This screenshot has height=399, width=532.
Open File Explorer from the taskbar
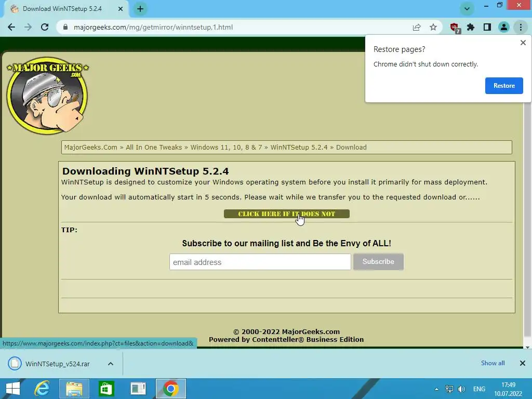click(74, 389)
